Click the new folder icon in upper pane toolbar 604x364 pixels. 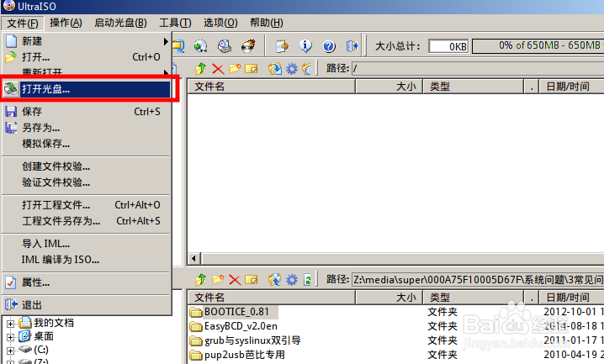[235, 69]
